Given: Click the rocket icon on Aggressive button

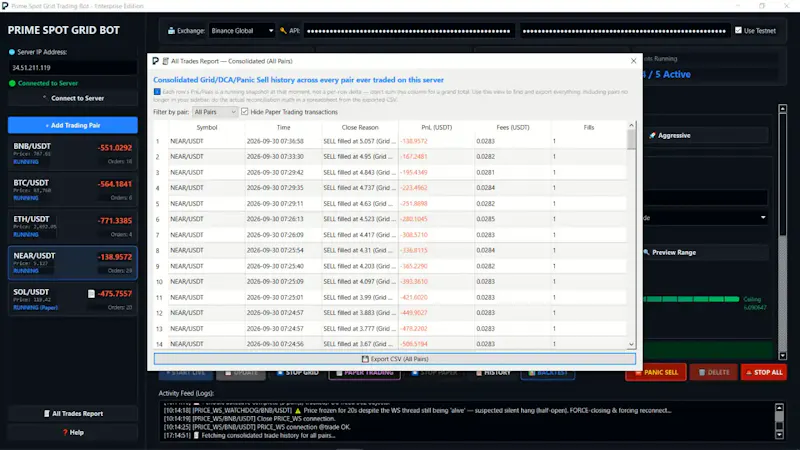Looking at the screenshot, I should point(652,135).
